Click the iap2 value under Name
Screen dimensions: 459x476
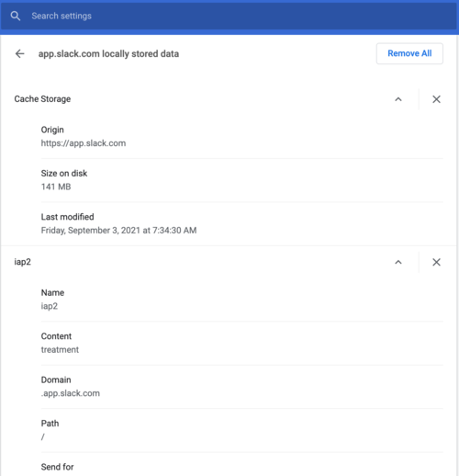[50, 306]
